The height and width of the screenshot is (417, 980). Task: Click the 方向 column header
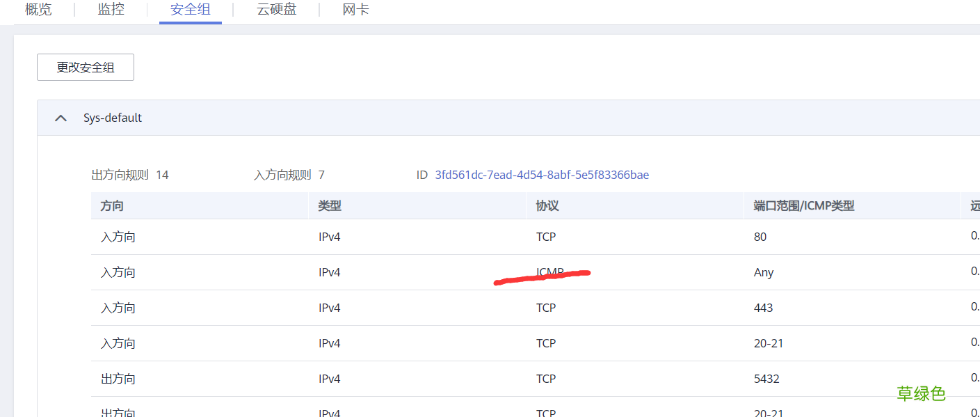pos(111,205)
